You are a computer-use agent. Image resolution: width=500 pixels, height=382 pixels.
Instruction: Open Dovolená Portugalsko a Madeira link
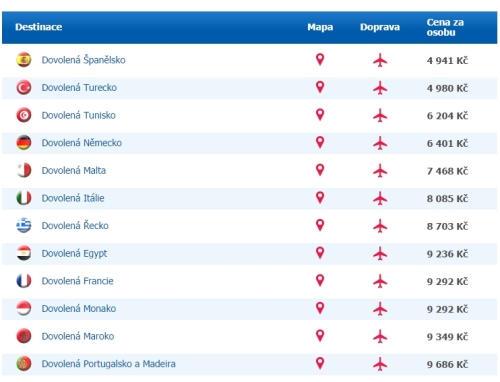pos(108,364)
